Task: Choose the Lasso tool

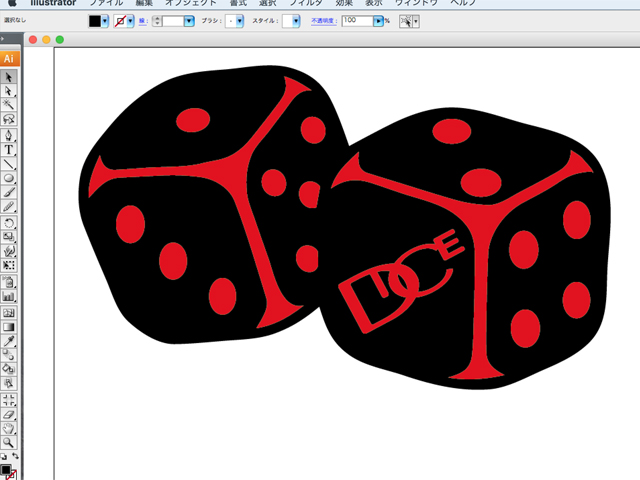Action: click(x=9, y=119)
